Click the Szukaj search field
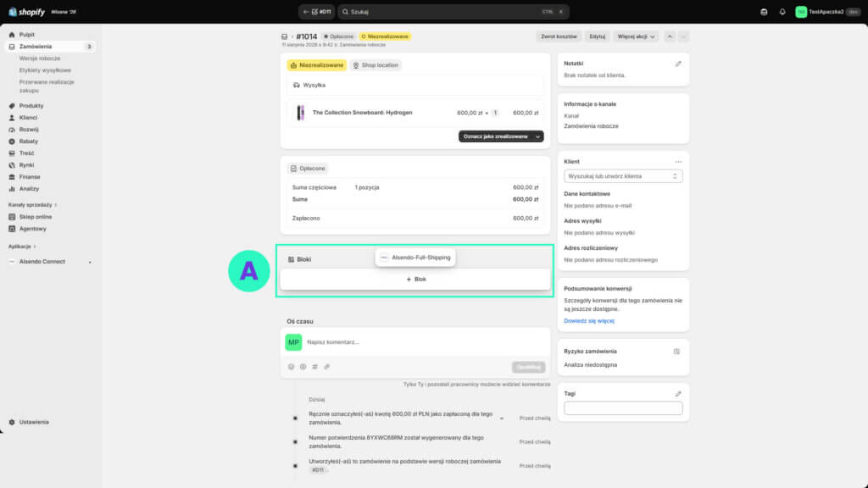868x488 pixels. [x=453, y=12]
